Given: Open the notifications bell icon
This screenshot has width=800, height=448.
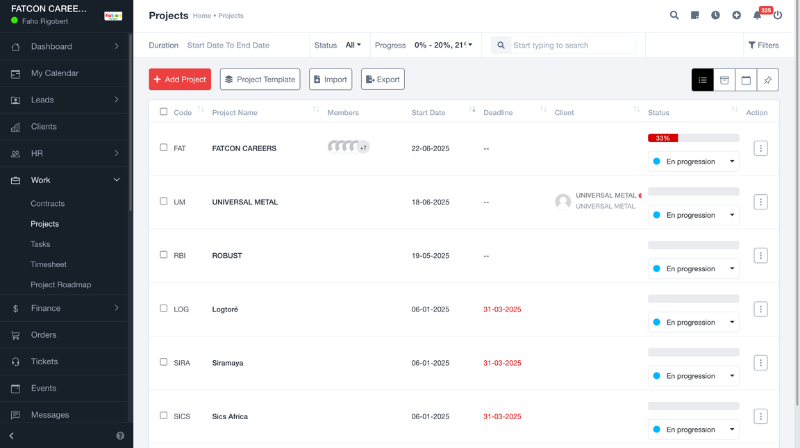Looking at the screenshot, I should pos(757,15).
